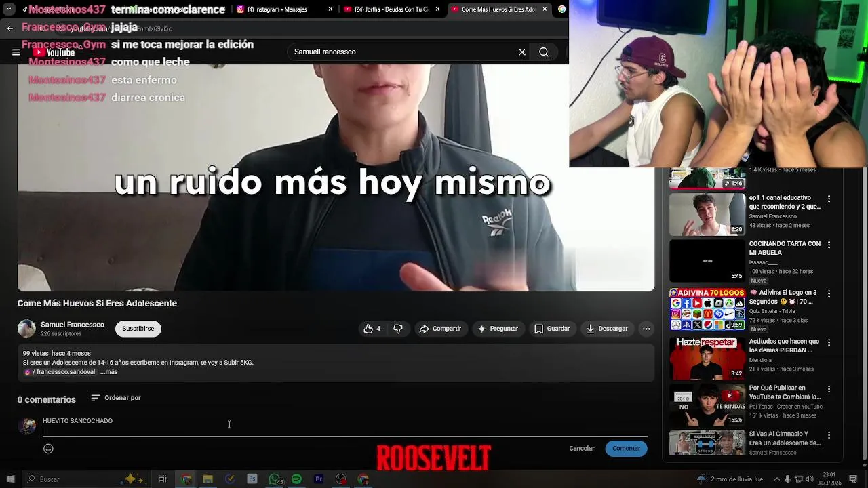The image size is (868, 488).
Task: Cancel the comment with Cancelar
Action: 582,449
